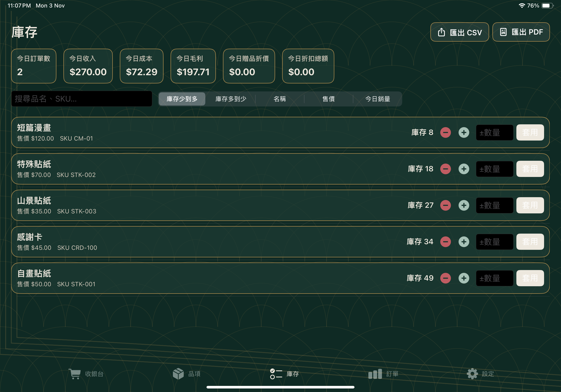Switch to the 訂單 tab
Viewport: 561px width, 392px height.
click(x=383, y=374)
